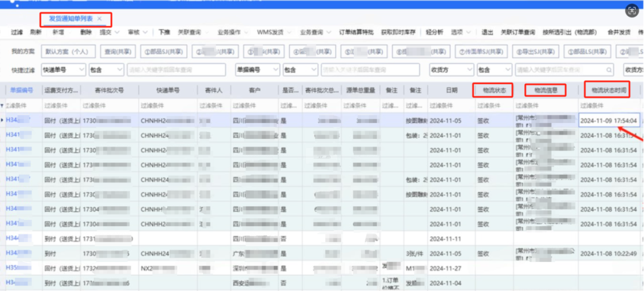Viewport: 644px width, 291px height.
Task: Click the 源单总重量 column header
Action: pyautogui.click(x=361, y=90)
